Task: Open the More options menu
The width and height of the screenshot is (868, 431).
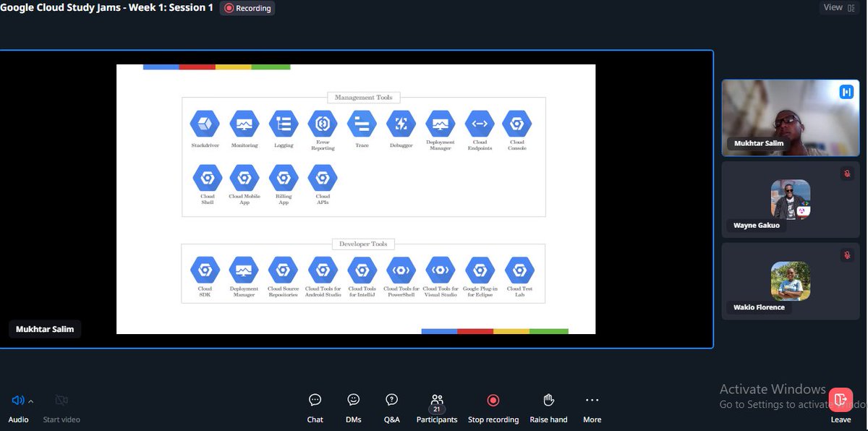Action: (592, 399)
